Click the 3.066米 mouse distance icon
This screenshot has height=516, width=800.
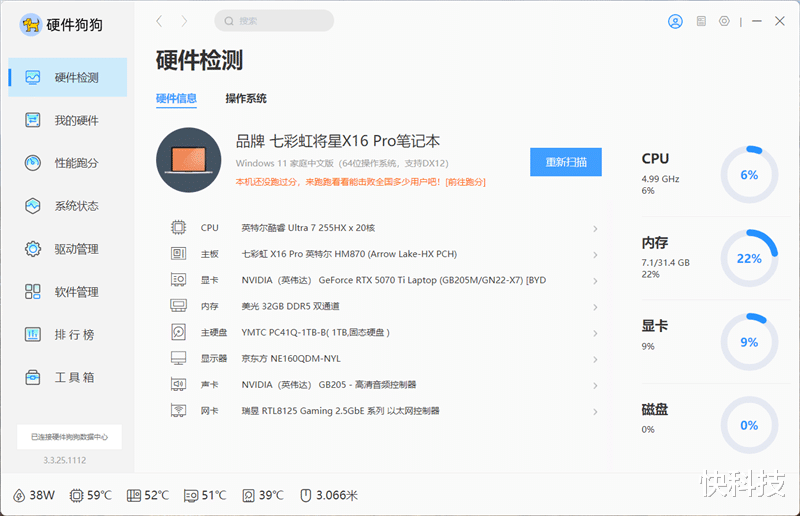tap(306, 496)
